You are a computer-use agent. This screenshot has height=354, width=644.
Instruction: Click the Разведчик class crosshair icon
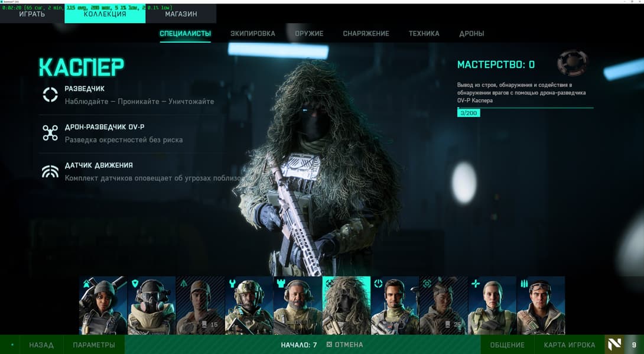pos(50,95)
